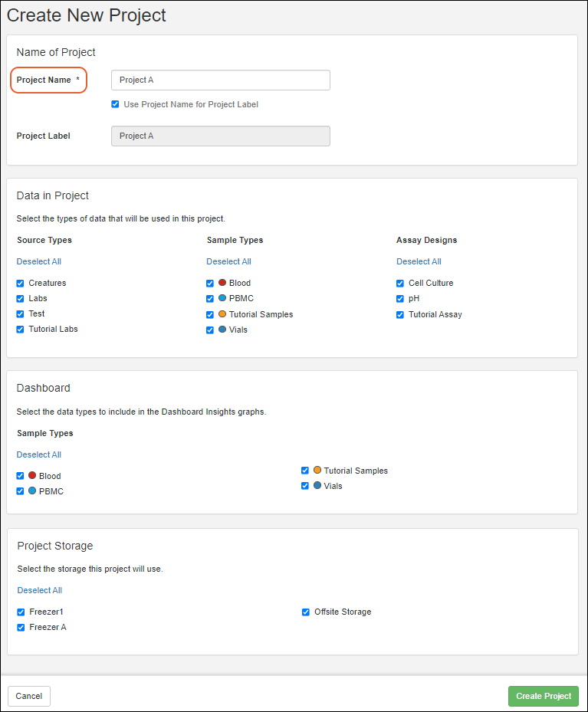Toggle the Freezer1 storage checkbox
The width and height of the screenshot is (588, 712).
tap(21, 612)
